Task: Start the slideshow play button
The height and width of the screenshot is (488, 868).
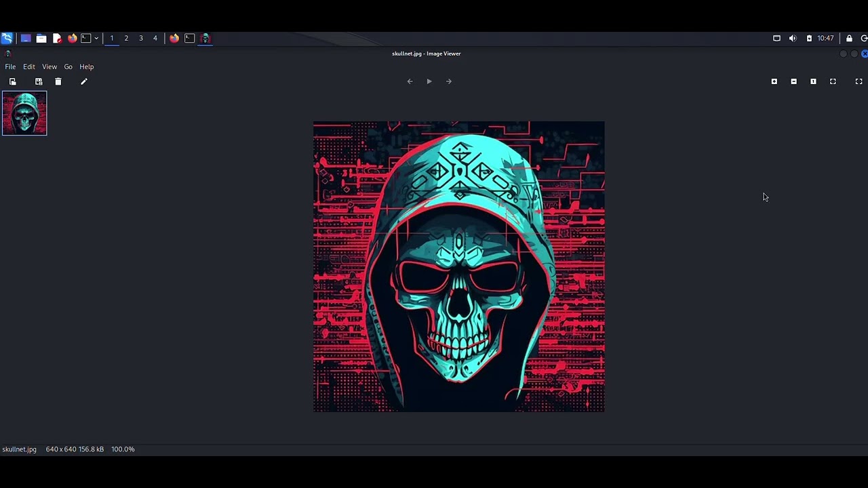Action: click(429, 81)
